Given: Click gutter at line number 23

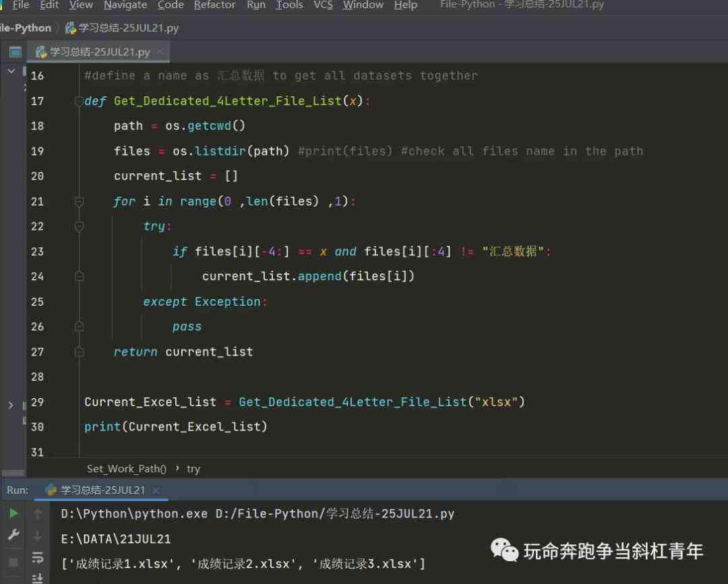Looking at the screenshot, I should coord(37,251).
